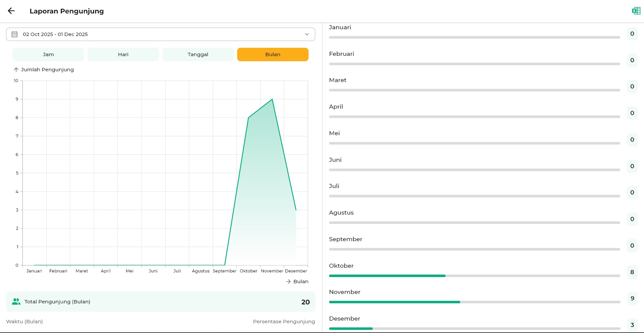
Task: Select the Tanggal view tab
Action: coord(198,54)
